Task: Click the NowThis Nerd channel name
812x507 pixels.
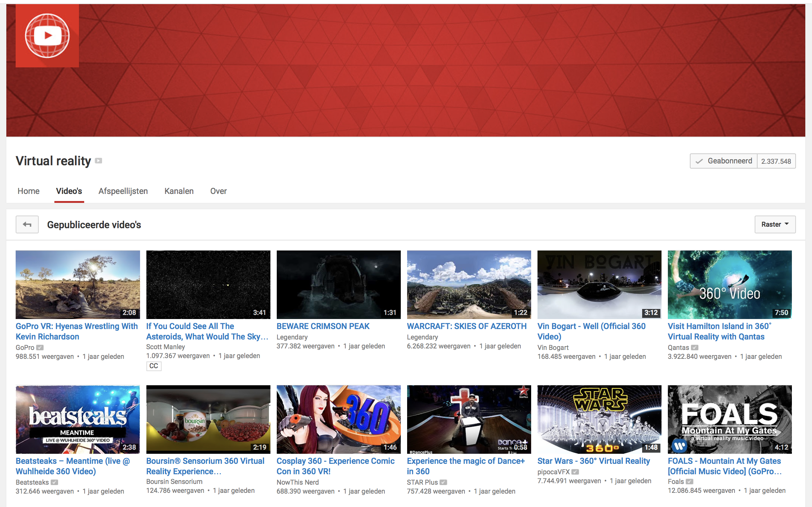Action: point(298,482)
